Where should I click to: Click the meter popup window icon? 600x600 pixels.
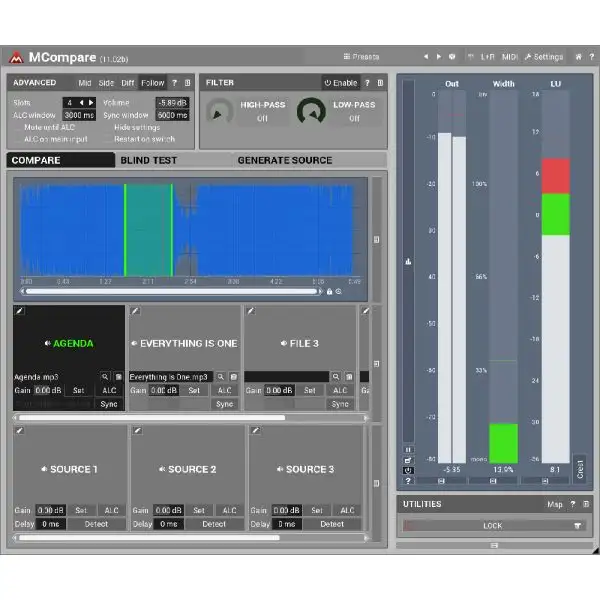pyautogui.click(x=408, y=460)
